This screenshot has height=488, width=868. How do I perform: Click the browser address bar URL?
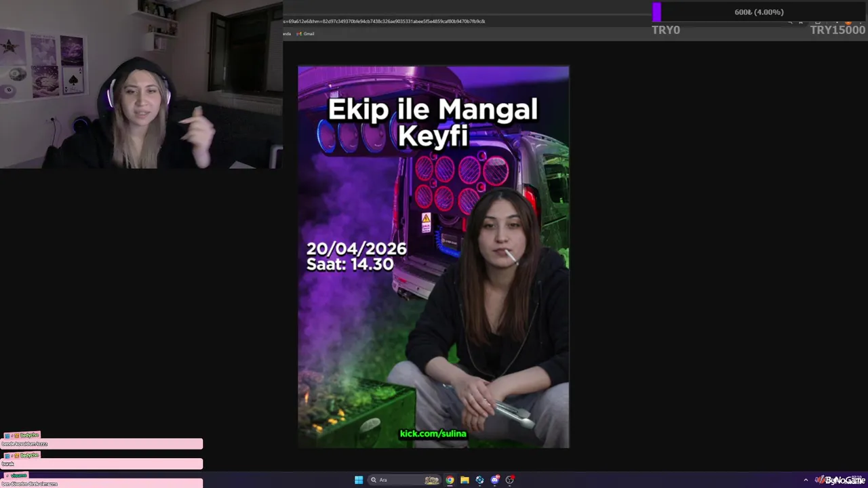(384, 21)
